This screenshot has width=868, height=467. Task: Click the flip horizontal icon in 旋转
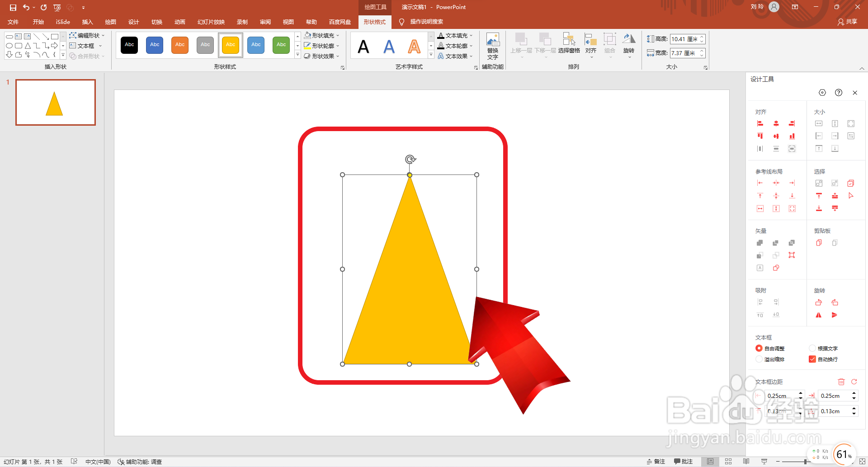pyautogui.click(x=819, y=315)
